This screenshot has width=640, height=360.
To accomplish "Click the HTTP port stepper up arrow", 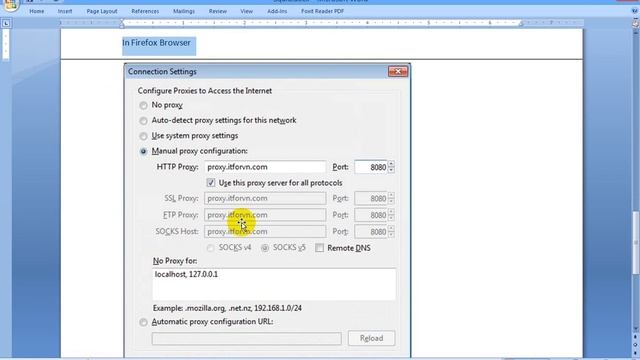I will [391, 164].
